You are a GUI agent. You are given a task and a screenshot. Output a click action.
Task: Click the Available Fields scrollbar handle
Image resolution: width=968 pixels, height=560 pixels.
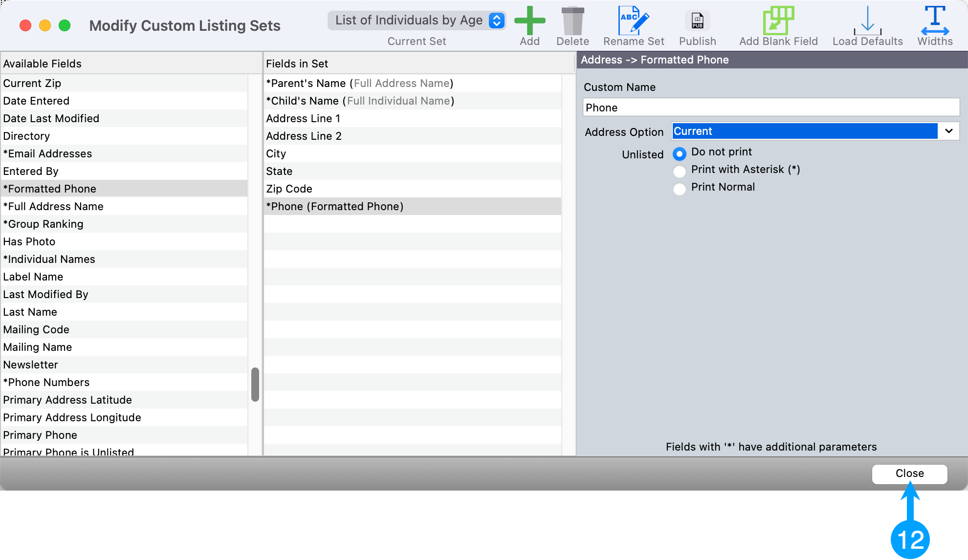[x=255, y=385]
